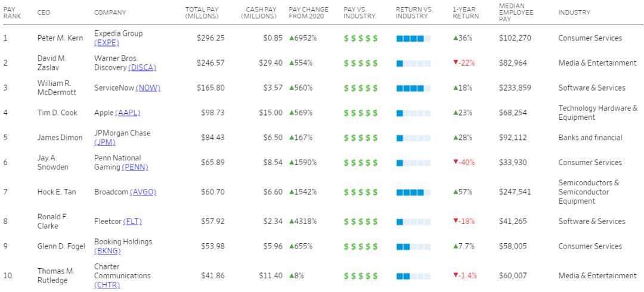The image size is (644, 292).
Task: Click the Cash Pay column header
Action: click(x=258, y=13)
